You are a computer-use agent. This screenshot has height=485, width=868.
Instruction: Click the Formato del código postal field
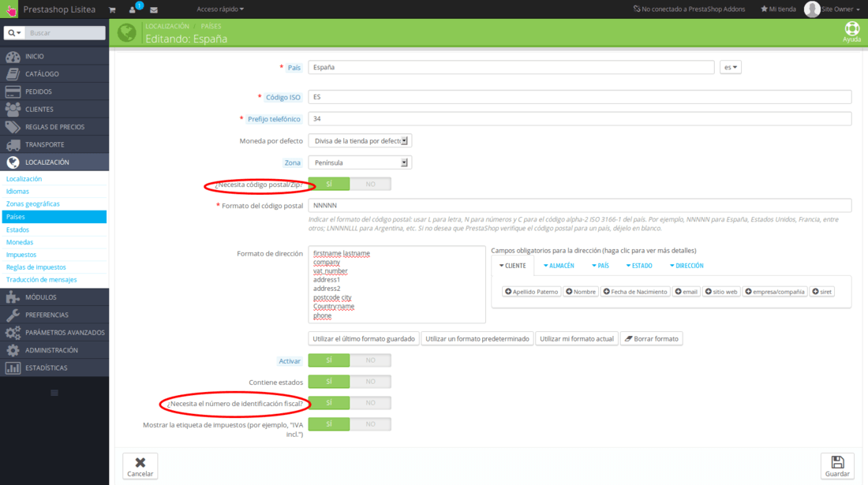click(x=580, y=206)
